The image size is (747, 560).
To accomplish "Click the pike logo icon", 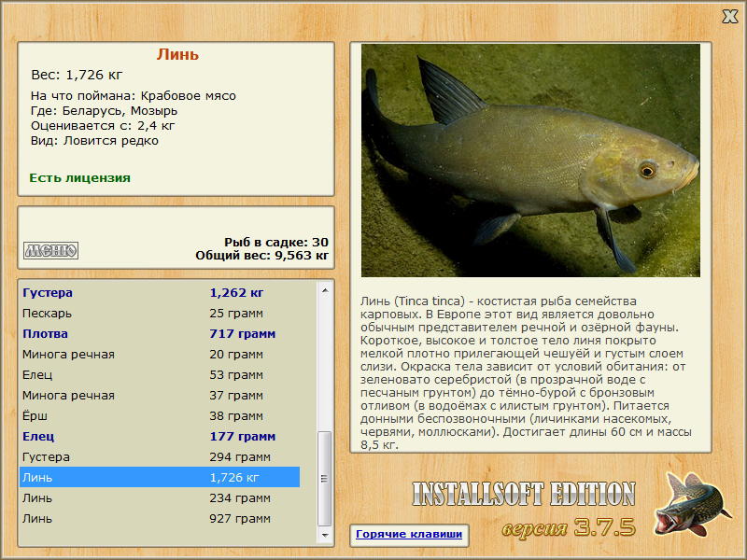I will pyautogui.click(x=693, y=504).
